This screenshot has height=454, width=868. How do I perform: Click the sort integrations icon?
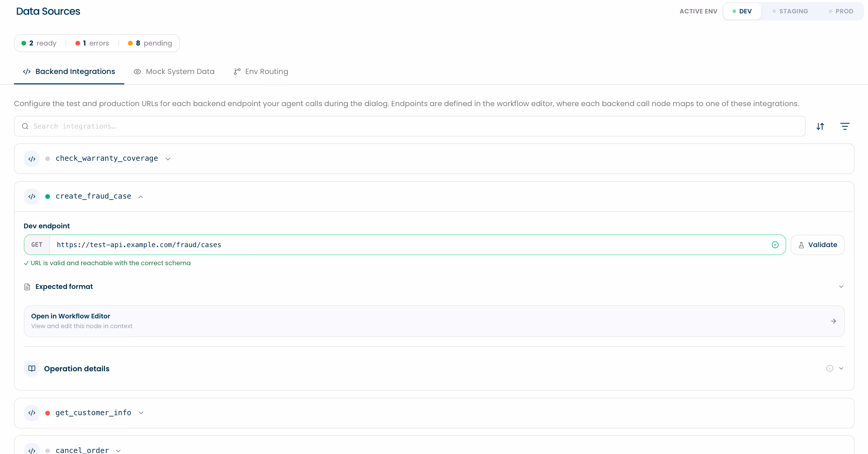(820, 126)
